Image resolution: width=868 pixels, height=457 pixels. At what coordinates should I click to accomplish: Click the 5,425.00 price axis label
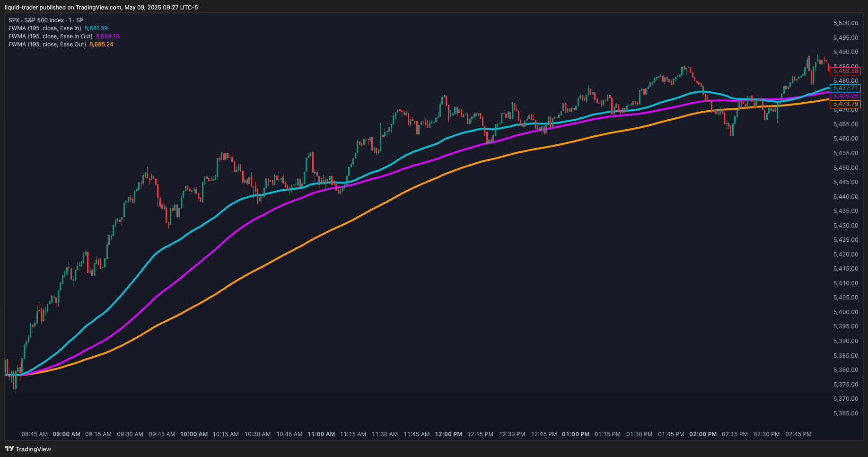(x=846, y=240)
